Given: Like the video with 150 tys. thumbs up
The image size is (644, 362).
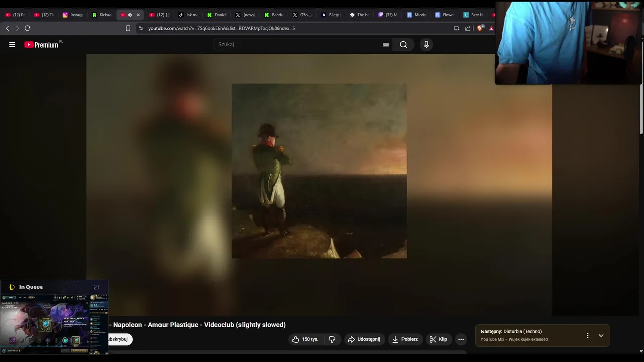Looking at the screenshot, I should pyautogui.click(x=306, y=339).
